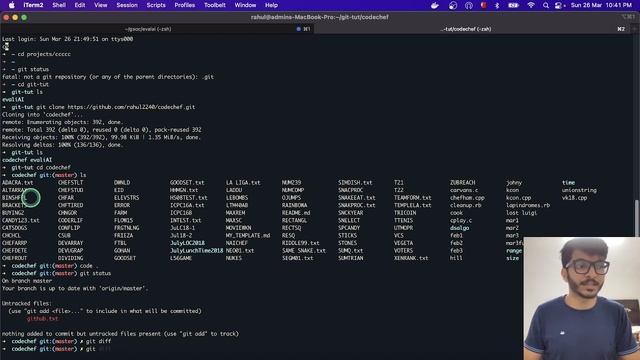Click the untracked file github.txt
640x360 pixels.
[42, 318]
